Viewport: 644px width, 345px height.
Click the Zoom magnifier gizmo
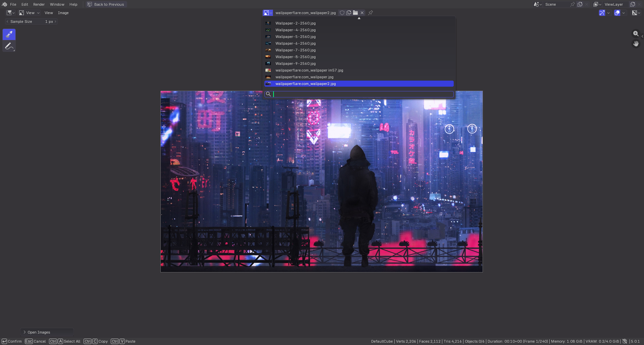[x=636, y=34]
